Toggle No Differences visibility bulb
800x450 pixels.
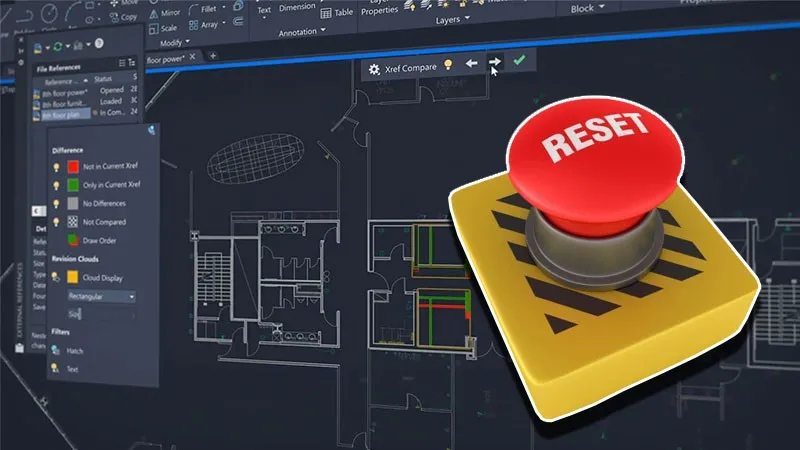(x=57, y=204)
